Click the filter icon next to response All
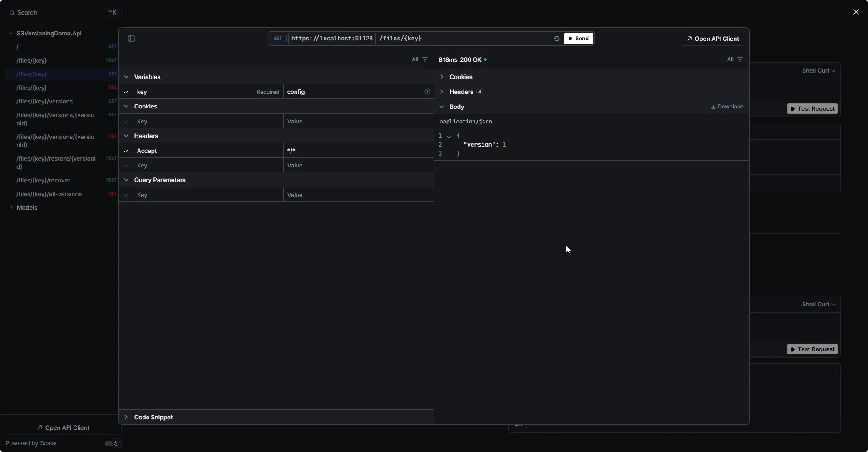868x452 pixels. (740, 59)
